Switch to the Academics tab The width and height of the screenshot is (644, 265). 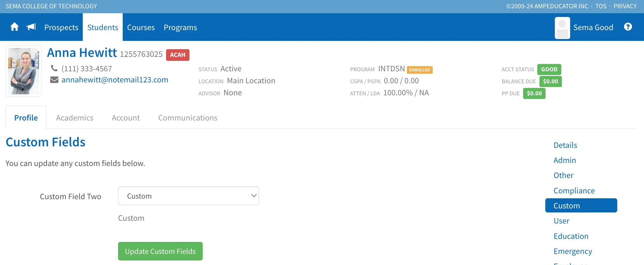point(75,118)
